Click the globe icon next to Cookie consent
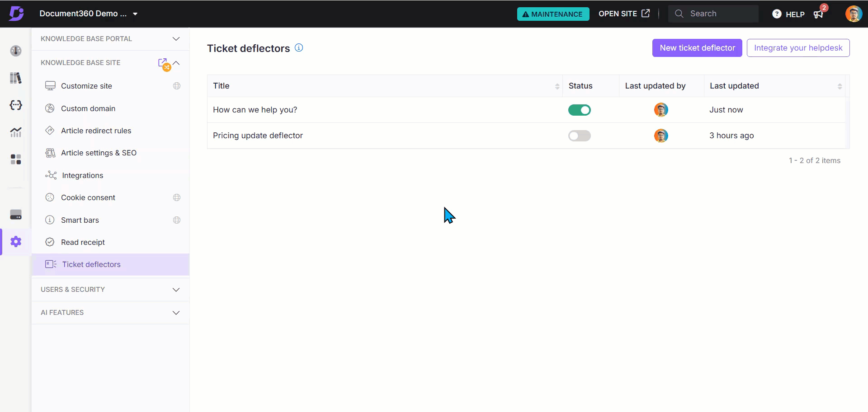The image size is (868, 412). coord(177,197)
